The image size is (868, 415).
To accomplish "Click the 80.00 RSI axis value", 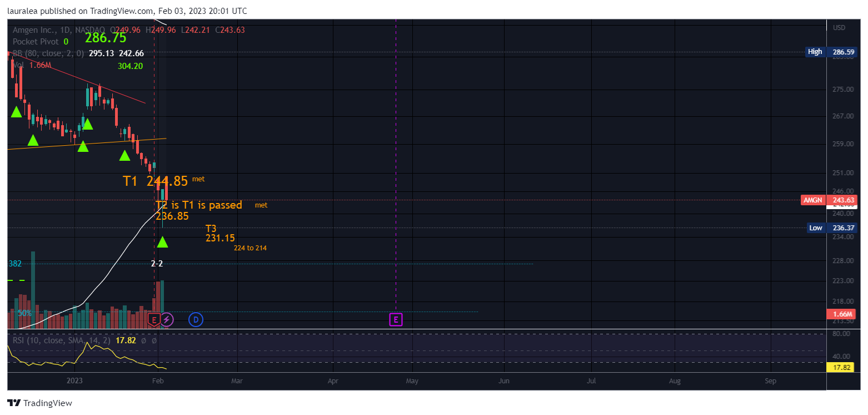I will [842, 334].
